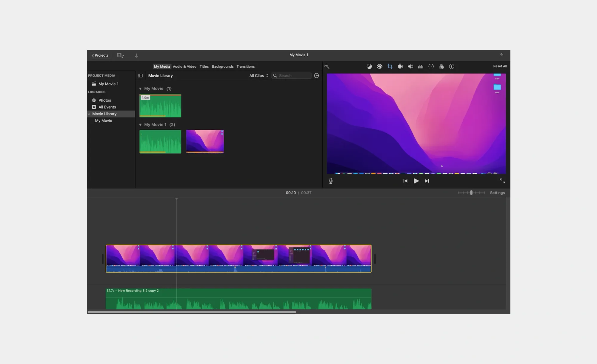The height and width of the screenshot is (364, 597).
Task: Click the magic wand auto-enhance icon
Action: tap(327, 66)
